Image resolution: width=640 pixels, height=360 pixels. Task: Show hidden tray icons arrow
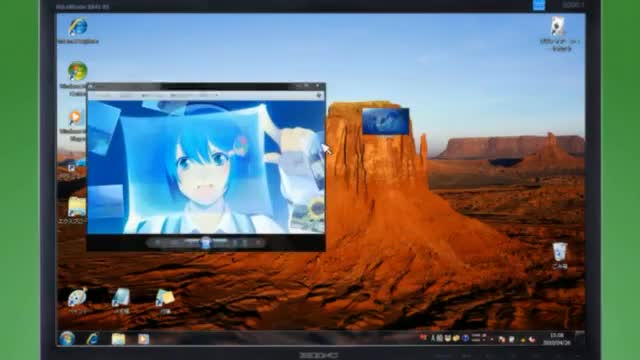(492, 339)
